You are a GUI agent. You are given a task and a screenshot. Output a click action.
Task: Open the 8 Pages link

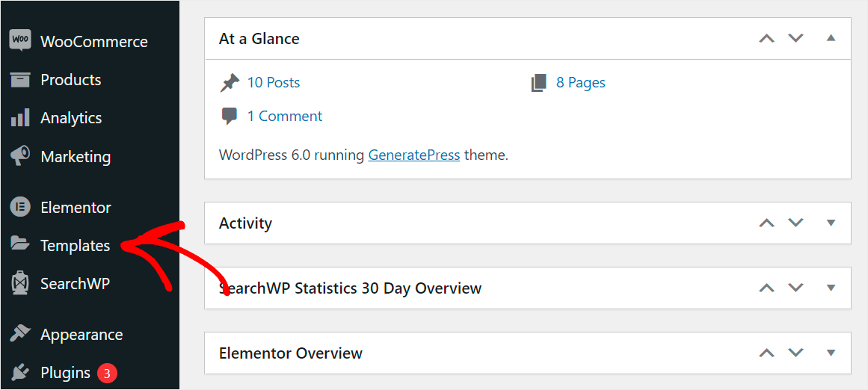pyautogui.click(x=581, y=82)
